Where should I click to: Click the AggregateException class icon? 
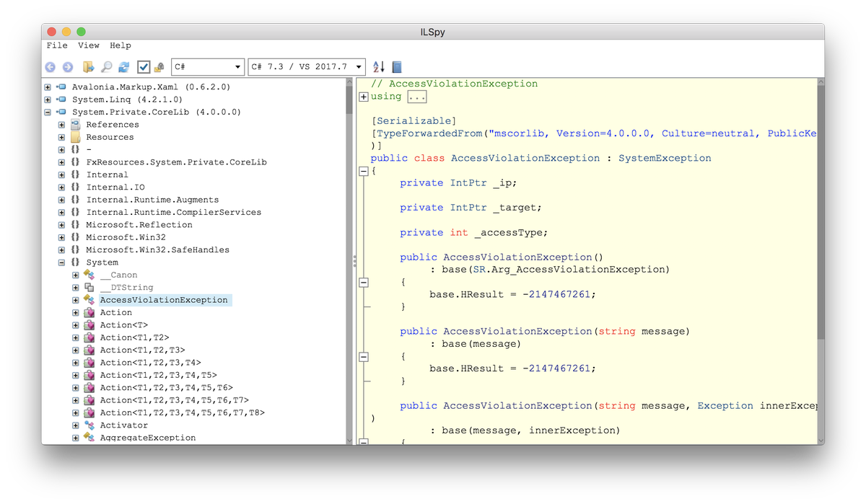point(89,438)
